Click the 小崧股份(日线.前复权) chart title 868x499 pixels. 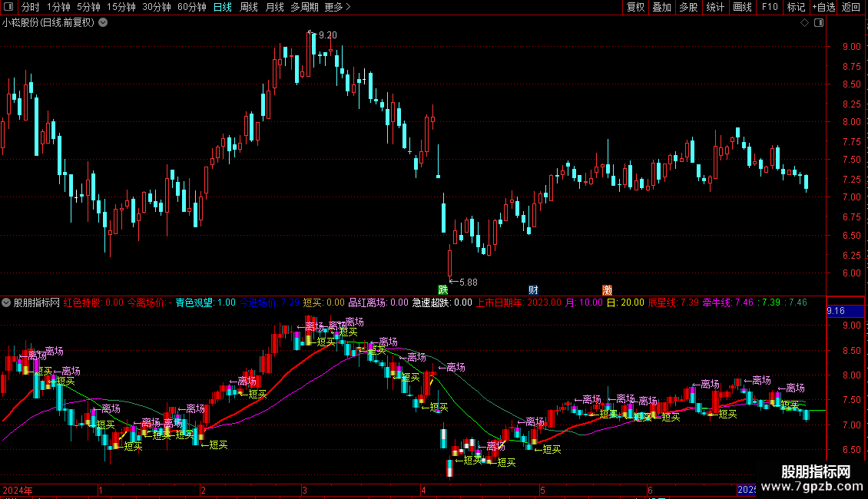pos(48,23)
